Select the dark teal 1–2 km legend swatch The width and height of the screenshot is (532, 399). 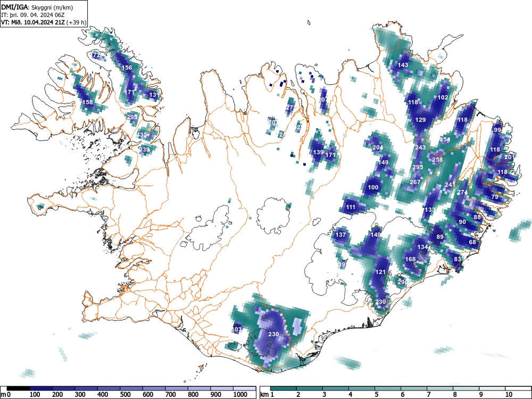click(284, 388)
